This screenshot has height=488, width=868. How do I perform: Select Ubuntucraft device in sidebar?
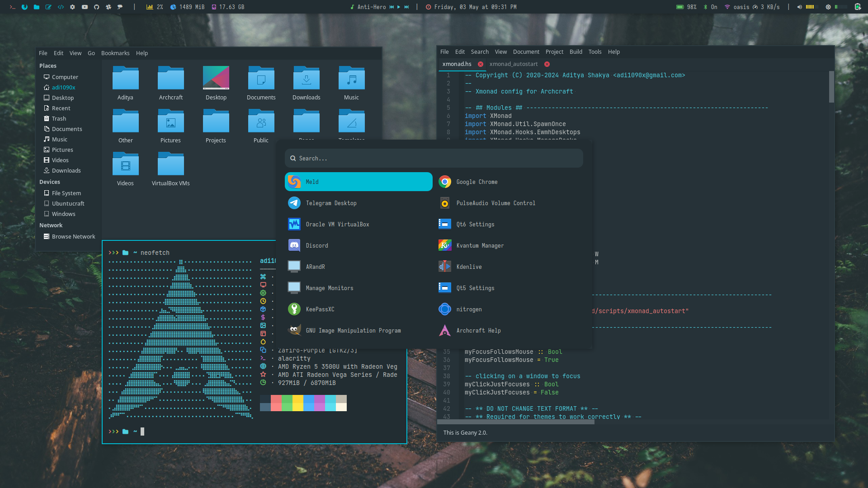point(68,204)
